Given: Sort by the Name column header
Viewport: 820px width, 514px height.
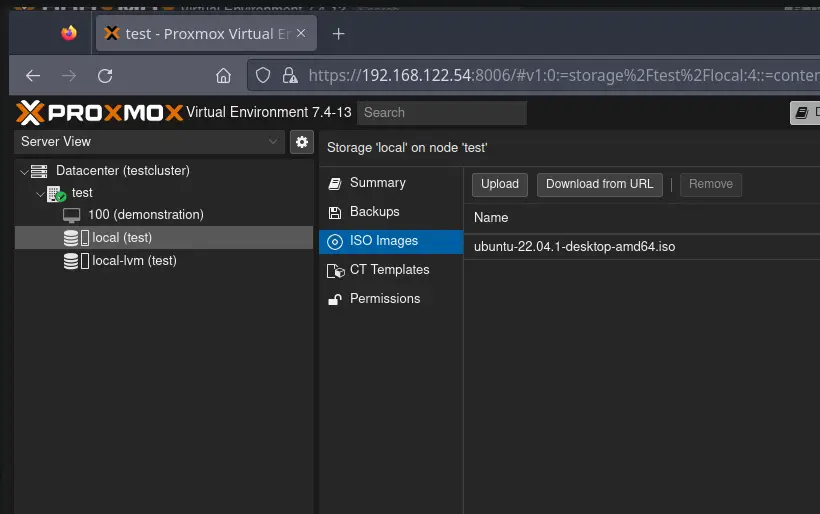Looking at the screenshot, I should pos(642,218).
